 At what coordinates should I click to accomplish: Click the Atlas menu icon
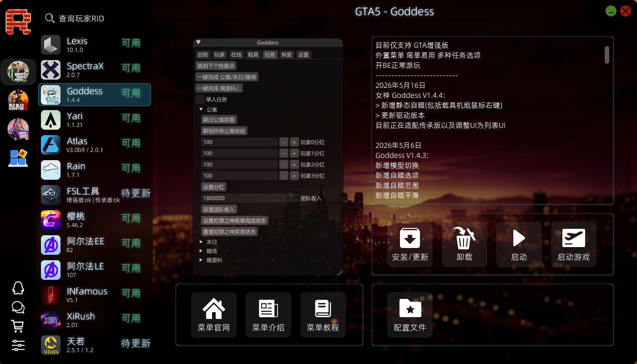tap(51, 145)
